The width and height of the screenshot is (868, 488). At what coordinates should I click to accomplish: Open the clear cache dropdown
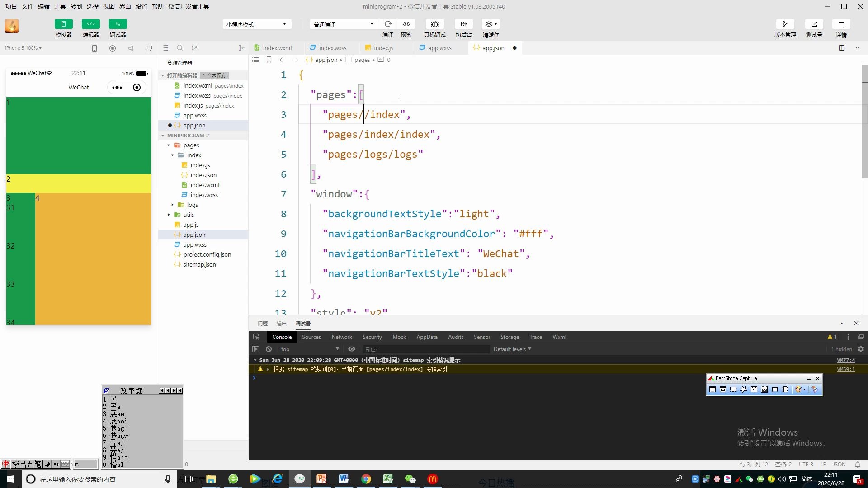[x=491, y=24]
